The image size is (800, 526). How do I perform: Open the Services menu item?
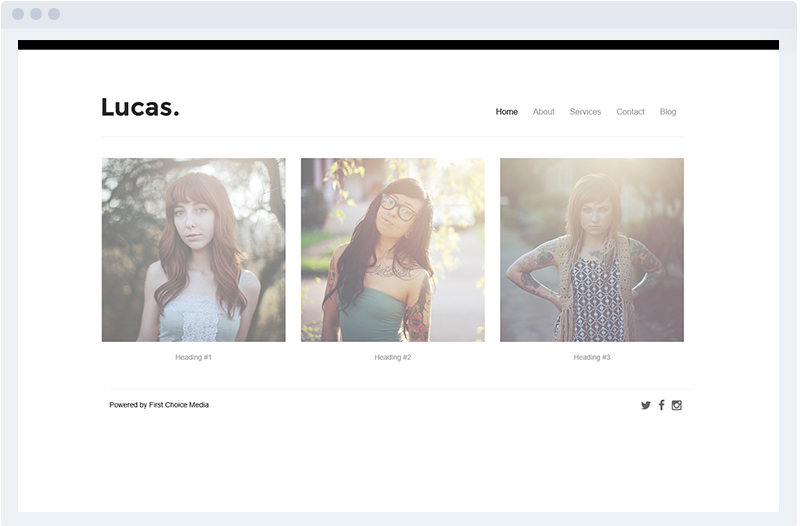click(x=585, y=112)
